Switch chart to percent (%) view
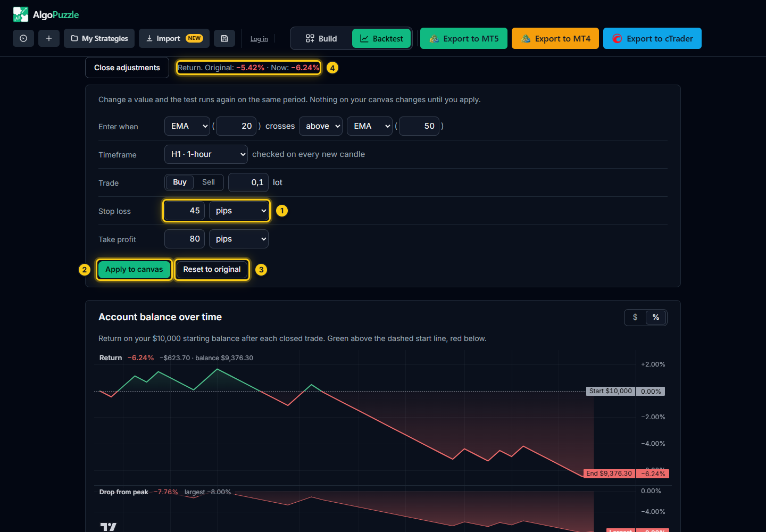Viewport: 766px width, 532px height. click(656, 317)
